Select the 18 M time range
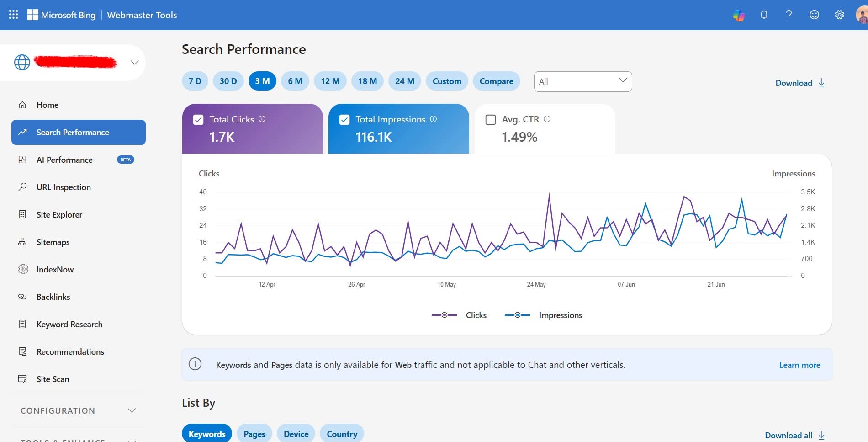Image resolution: width=868 pixels, height=442 pixels. click(x=368, y=81)
